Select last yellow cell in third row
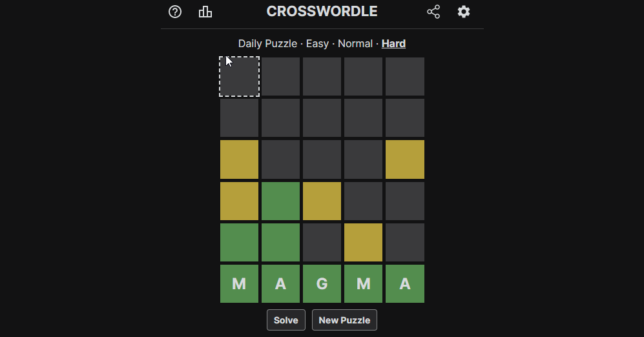Image resolution: width=644 pixels, height=337 pixels. 405,159
